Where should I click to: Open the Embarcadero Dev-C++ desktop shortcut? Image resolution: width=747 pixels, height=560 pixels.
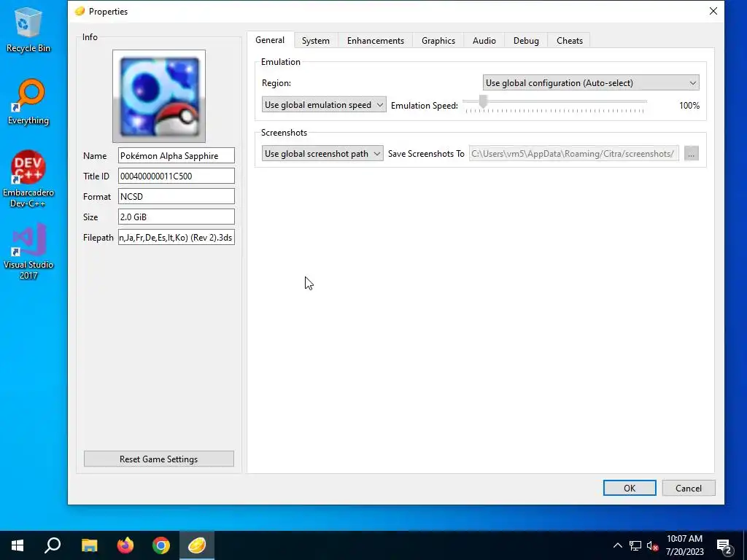pyautogui.click(x=28, y=179)
